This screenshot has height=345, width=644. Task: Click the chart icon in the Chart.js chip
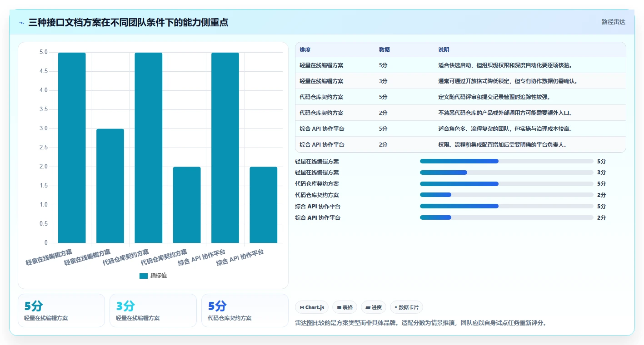coord(302,308)
